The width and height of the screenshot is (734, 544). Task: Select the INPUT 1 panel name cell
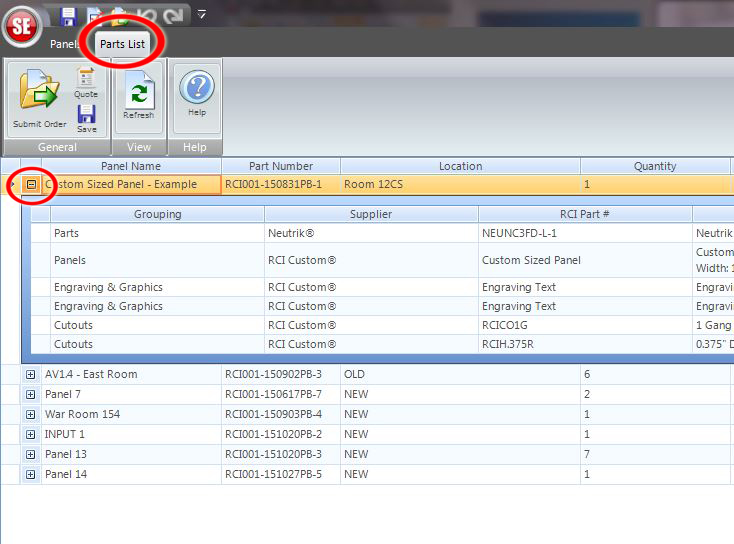130,434
